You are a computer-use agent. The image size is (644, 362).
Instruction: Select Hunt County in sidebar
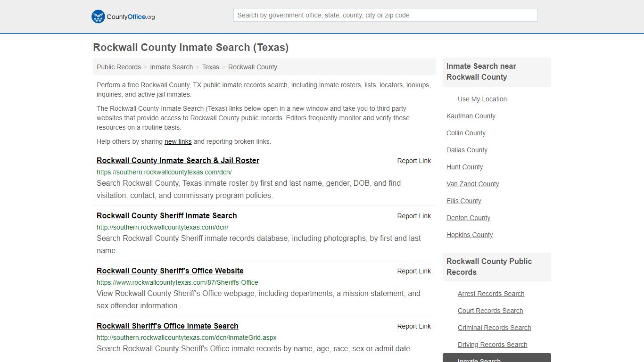[465, 167]
